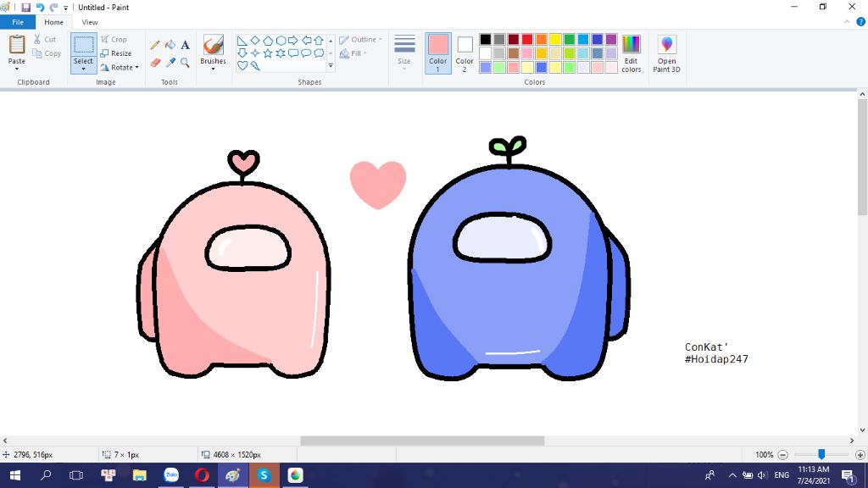
Task: Choose the lightning bolt shape
Action: coord(254,66)
